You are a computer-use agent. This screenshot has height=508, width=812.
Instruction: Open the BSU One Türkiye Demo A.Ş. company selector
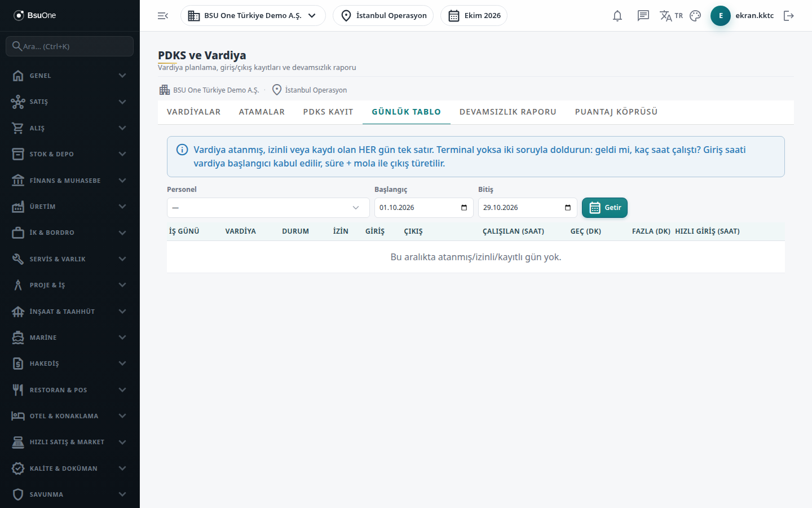point(253,16)
